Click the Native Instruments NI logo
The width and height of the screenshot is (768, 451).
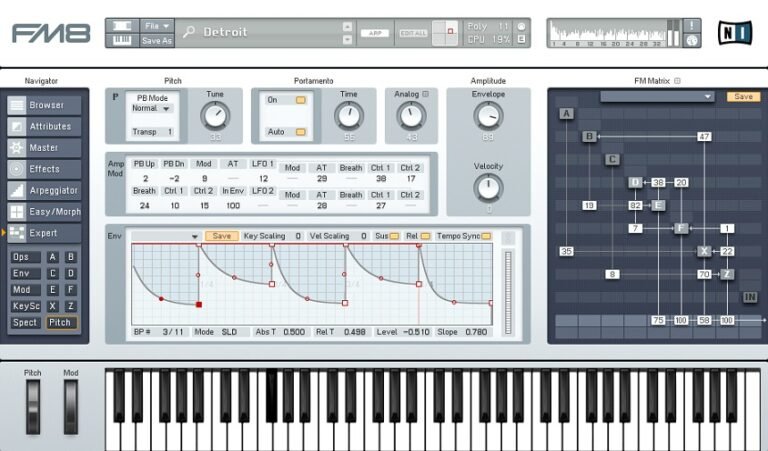point(735,33)
